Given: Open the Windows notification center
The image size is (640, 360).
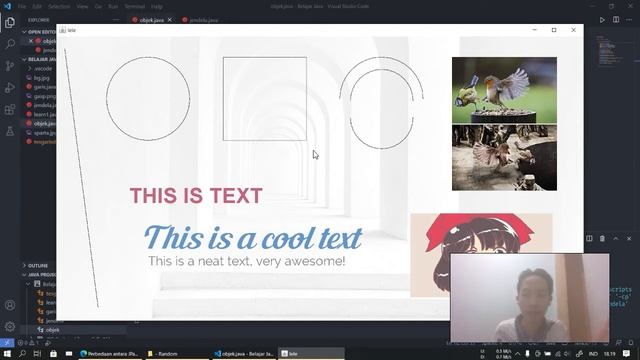Looking at the screenshot, I should pos(627,353).
